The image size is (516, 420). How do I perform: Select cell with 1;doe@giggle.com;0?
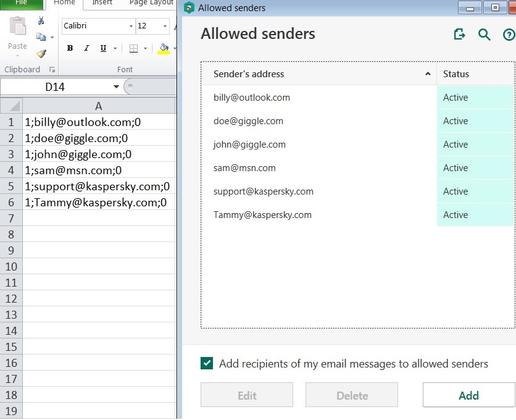99,138
